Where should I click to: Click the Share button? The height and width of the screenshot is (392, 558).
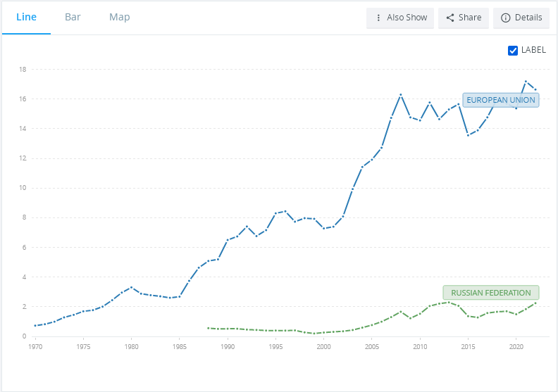pos(464,18)
